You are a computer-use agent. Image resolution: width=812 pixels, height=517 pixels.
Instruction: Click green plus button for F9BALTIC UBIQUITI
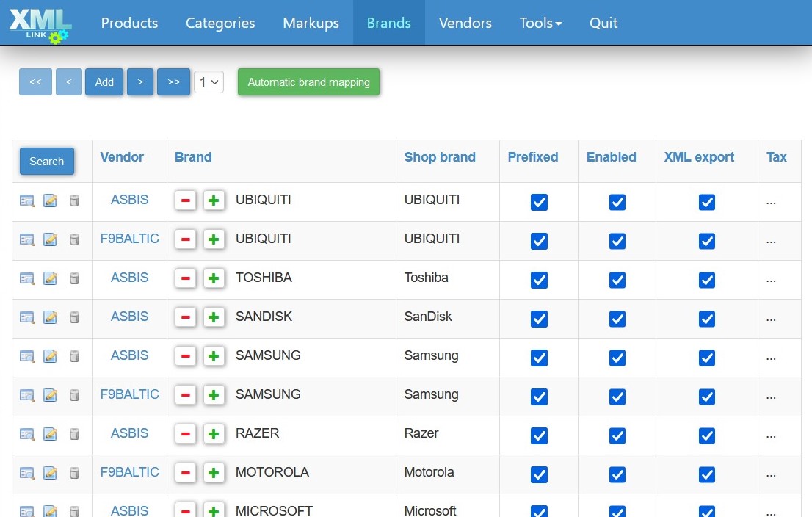pyautogui.click(x=214, y=239)
